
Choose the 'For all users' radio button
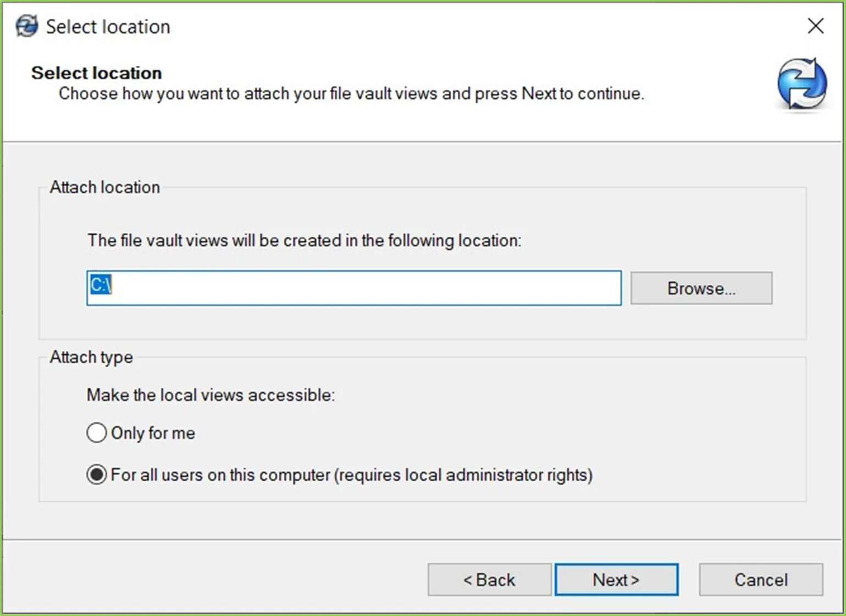coord(97,475)
